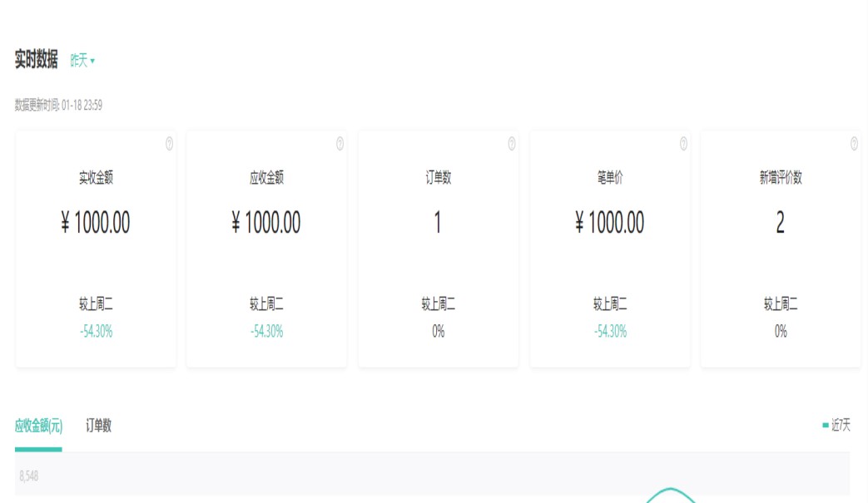Screen dimensions: 868x503
Task: Click help icon on 订单数 card
Action: (x=512, y=144)
